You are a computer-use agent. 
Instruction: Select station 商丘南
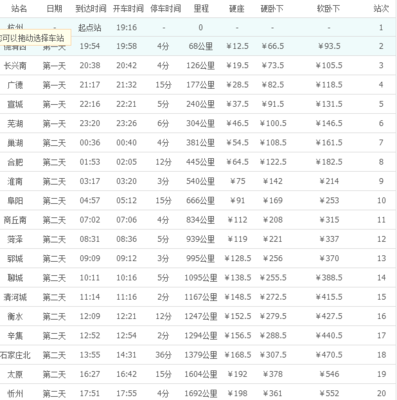15,220
